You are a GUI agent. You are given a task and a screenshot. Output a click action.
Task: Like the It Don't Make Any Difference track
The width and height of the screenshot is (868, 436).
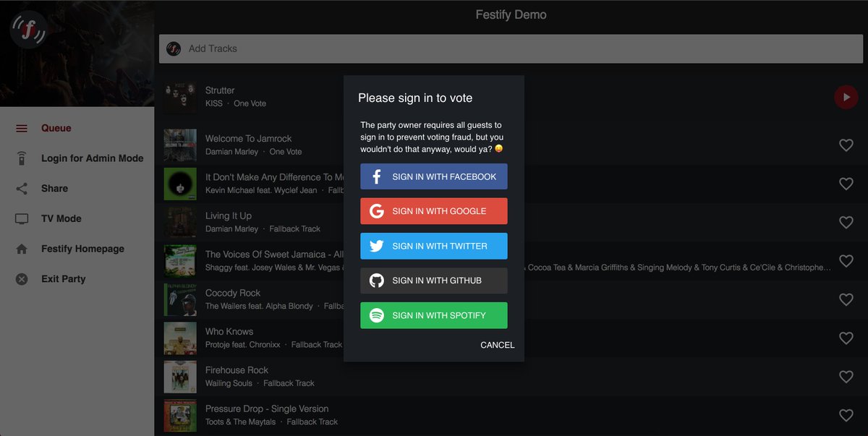tap(846, 184)
